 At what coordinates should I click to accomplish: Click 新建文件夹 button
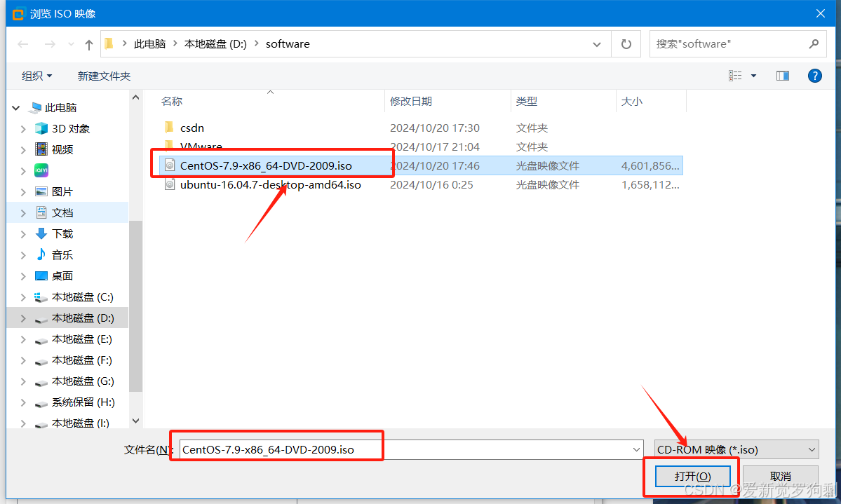(104, 76)
